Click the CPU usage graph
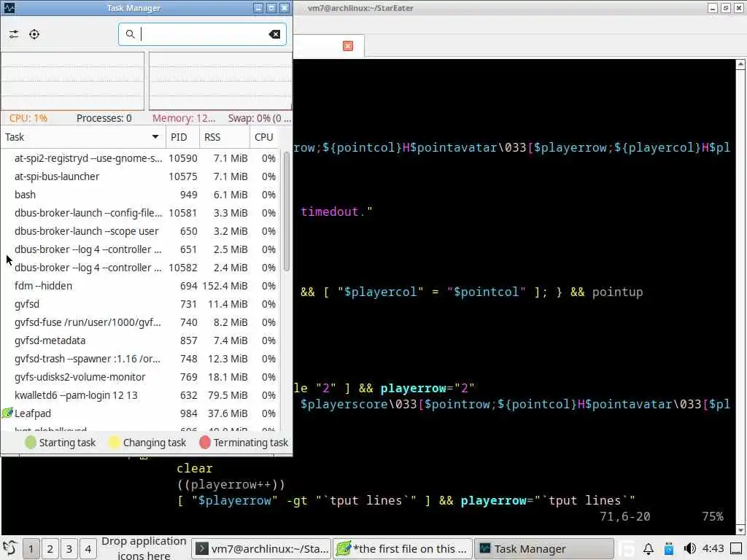 [x=72, y=81]
